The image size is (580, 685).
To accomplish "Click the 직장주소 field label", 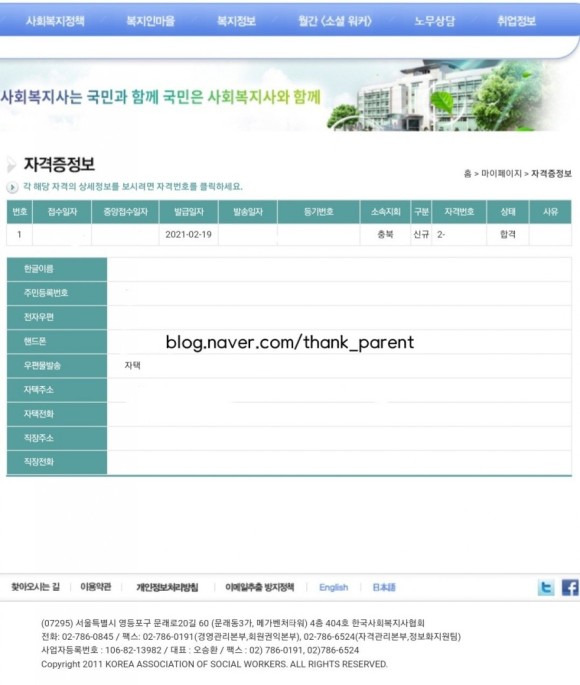I will (x=57, y=438).
